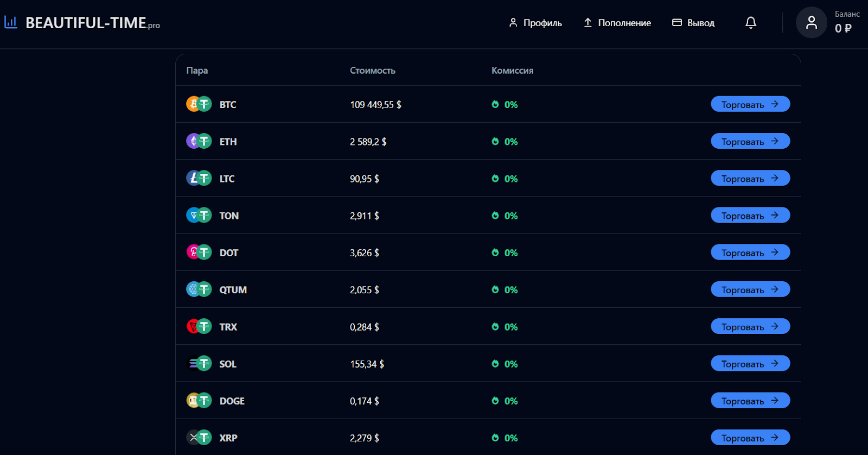The image size is (868, 455).
Task: Click the fire commission icon in ETH row
Action: click(x=495, y=141)
